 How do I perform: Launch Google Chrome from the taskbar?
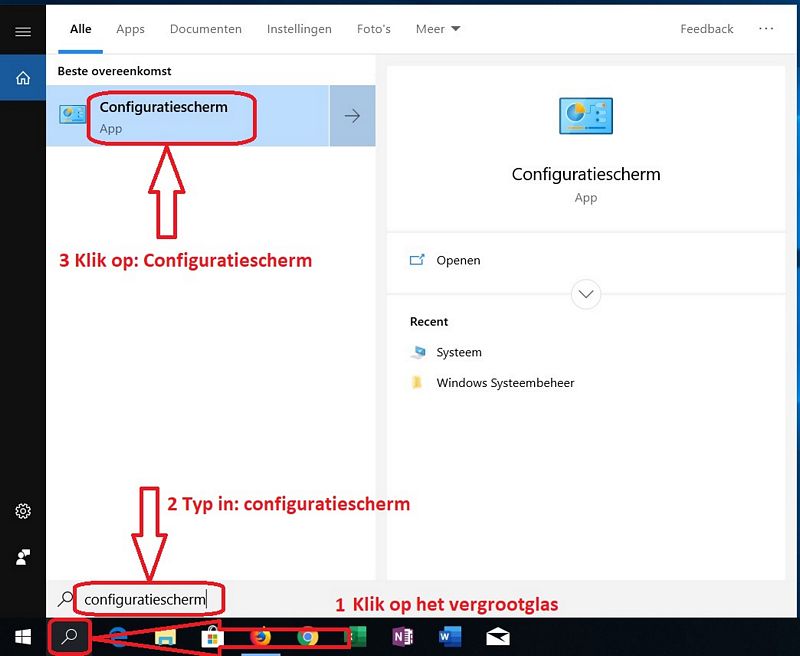coord(306,636)
